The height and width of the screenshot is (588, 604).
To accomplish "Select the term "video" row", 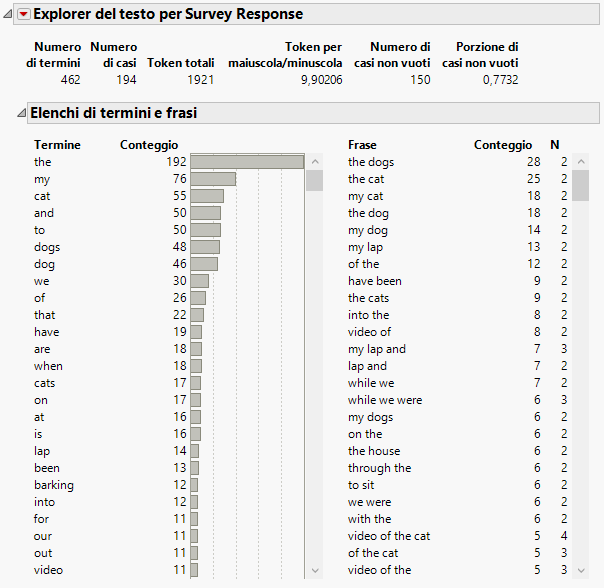I will pyautogui.click(x=47, y=570).
